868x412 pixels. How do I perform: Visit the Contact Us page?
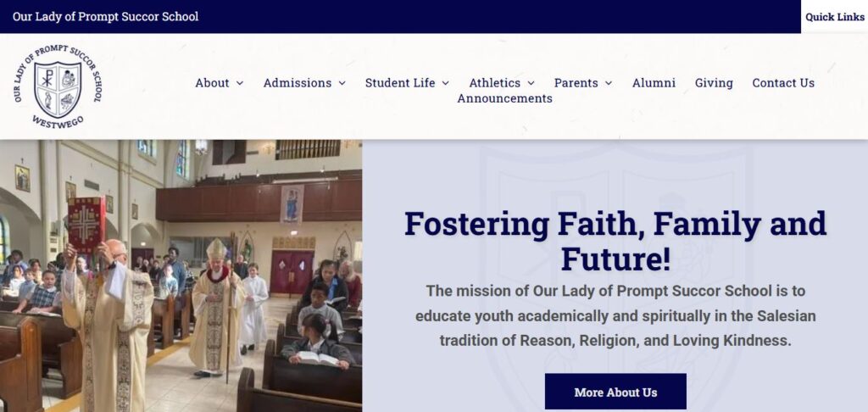(783, 83)
